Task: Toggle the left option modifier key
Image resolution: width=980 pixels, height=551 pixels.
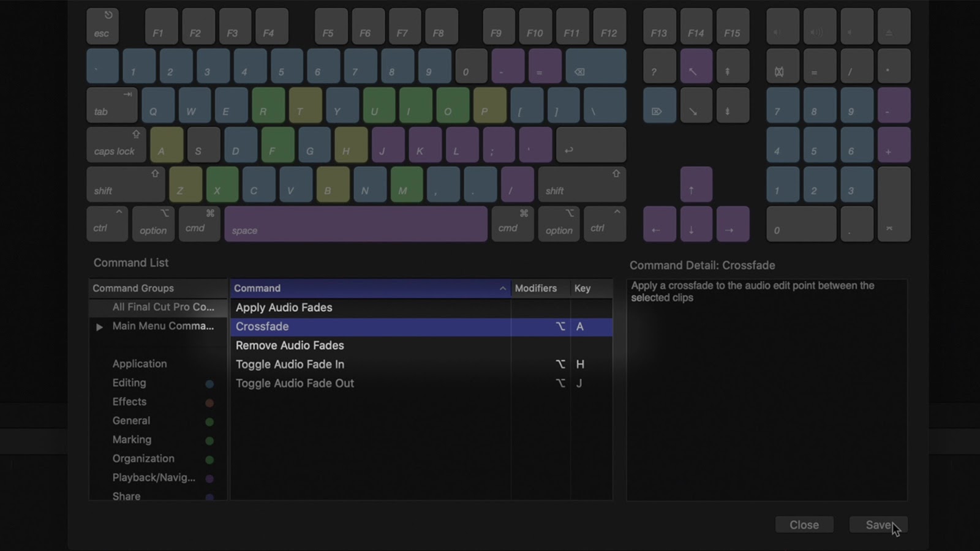Action: [153, 224]
